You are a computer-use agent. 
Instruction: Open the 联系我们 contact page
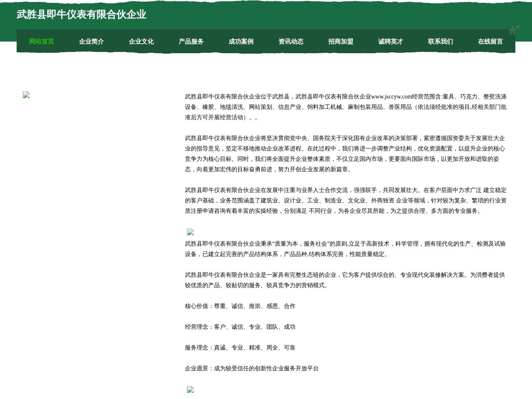coord(440,42)
